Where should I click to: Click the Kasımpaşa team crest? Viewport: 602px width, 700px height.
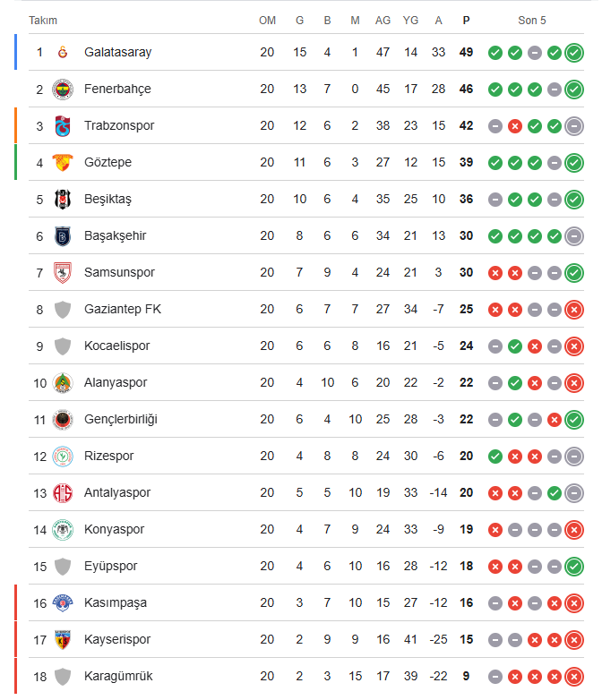pyautogui.click(x=63, y=603)
